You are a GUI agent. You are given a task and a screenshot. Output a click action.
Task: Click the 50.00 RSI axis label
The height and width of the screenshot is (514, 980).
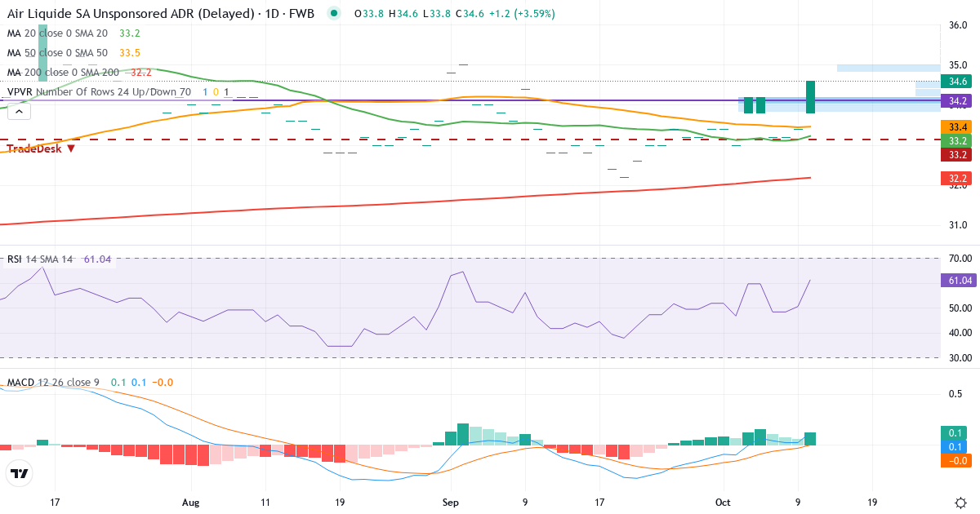959,308
